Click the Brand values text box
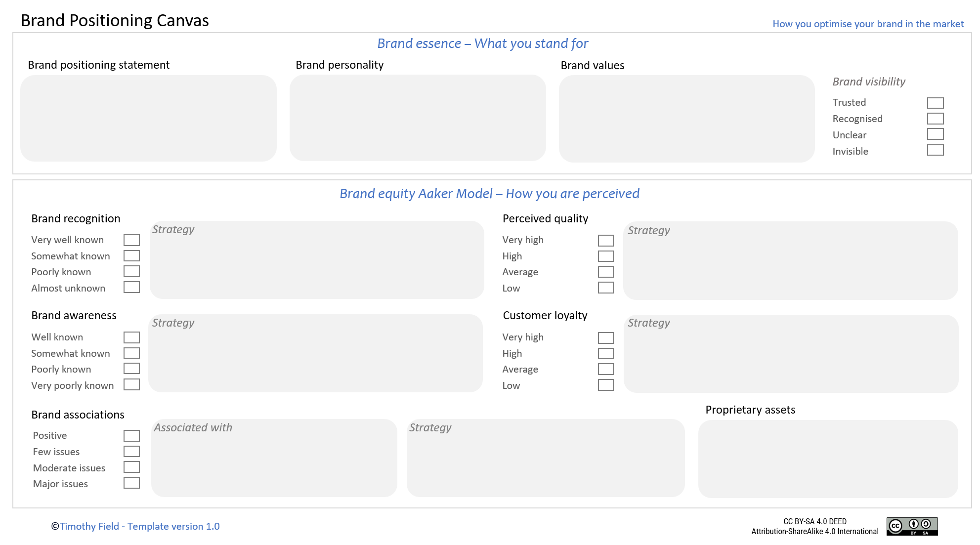Viewport: 980px width, 545px height. click(687, 118)
